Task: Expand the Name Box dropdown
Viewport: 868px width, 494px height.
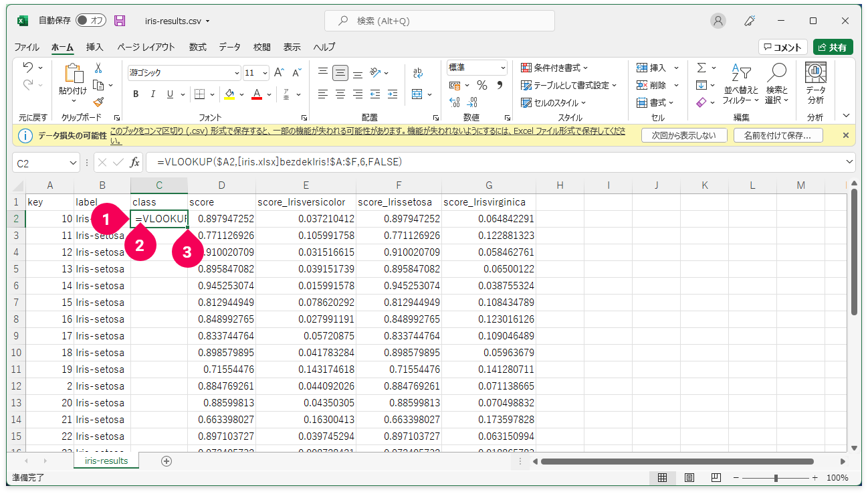Action: tap(74, 163)
